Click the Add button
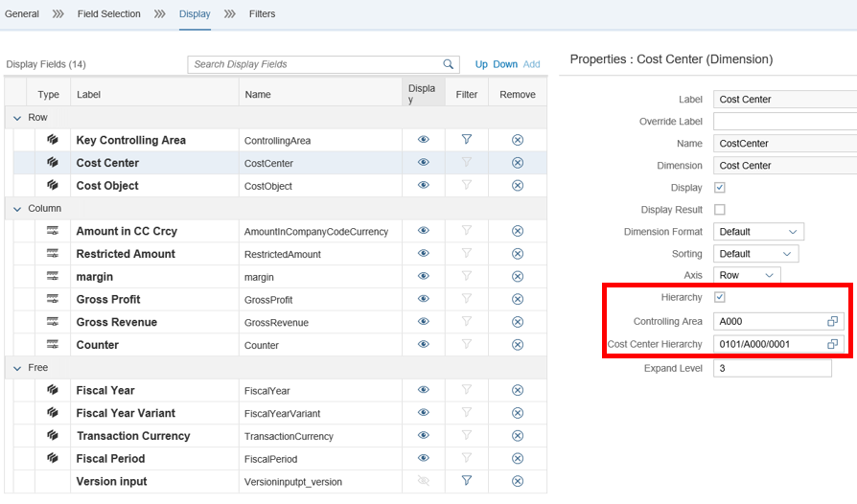Screen dimensions: 857x504 pyautogui.click(x=531, y=64)
